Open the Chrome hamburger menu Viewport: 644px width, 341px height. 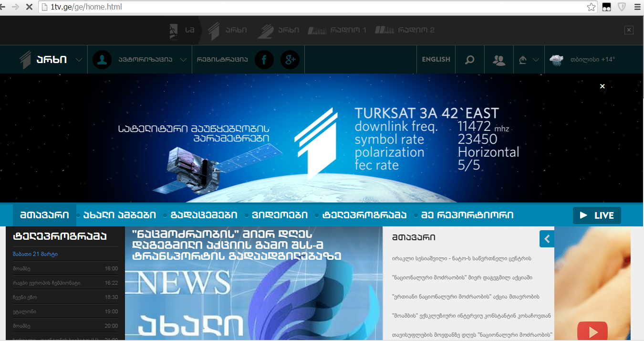[636, 7]
